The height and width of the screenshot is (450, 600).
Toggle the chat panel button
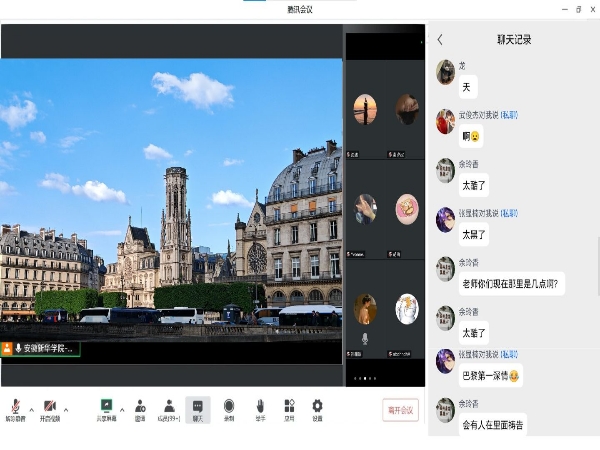tap(198, 406)
